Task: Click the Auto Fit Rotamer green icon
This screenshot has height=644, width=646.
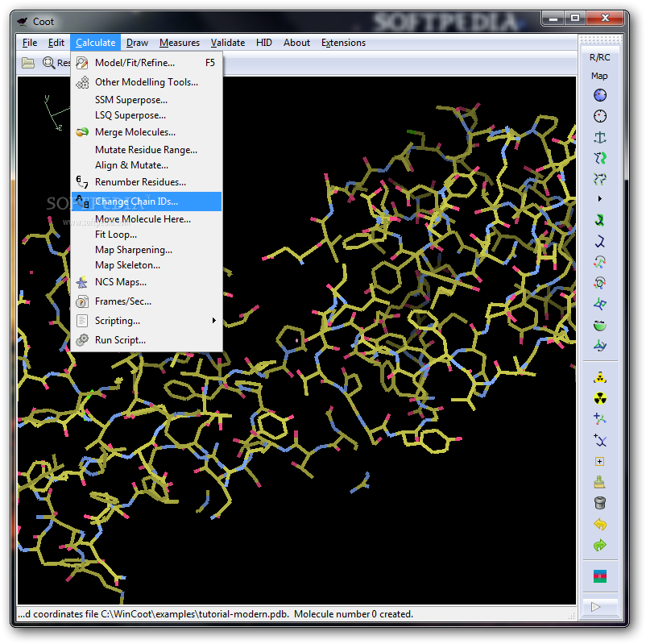Action: (600, 221)
